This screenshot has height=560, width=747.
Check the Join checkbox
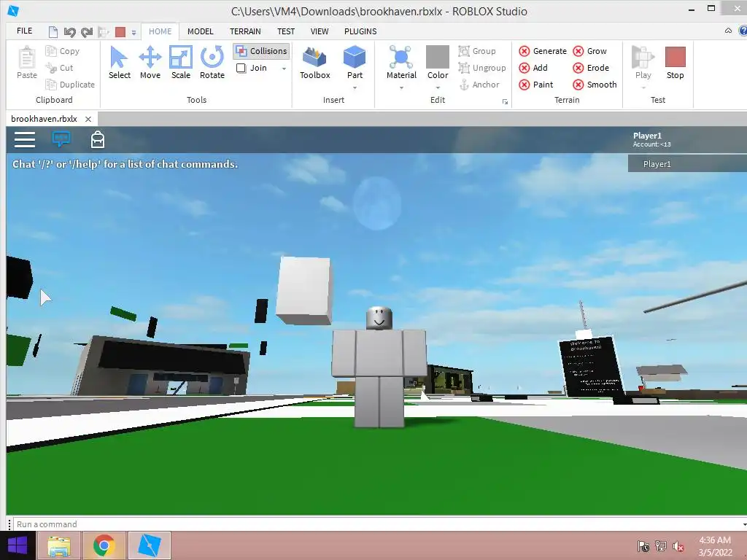241,68
